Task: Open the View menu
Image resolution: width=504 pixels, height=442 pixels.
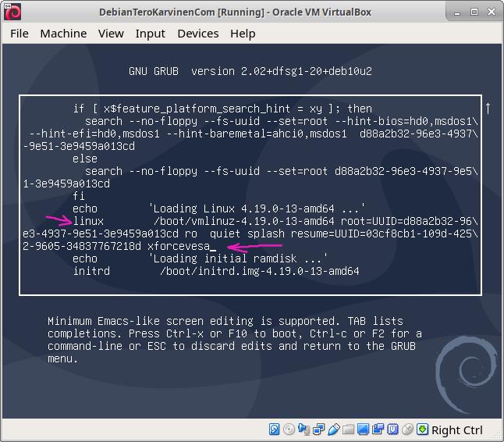Action: (x=111, y=33)
